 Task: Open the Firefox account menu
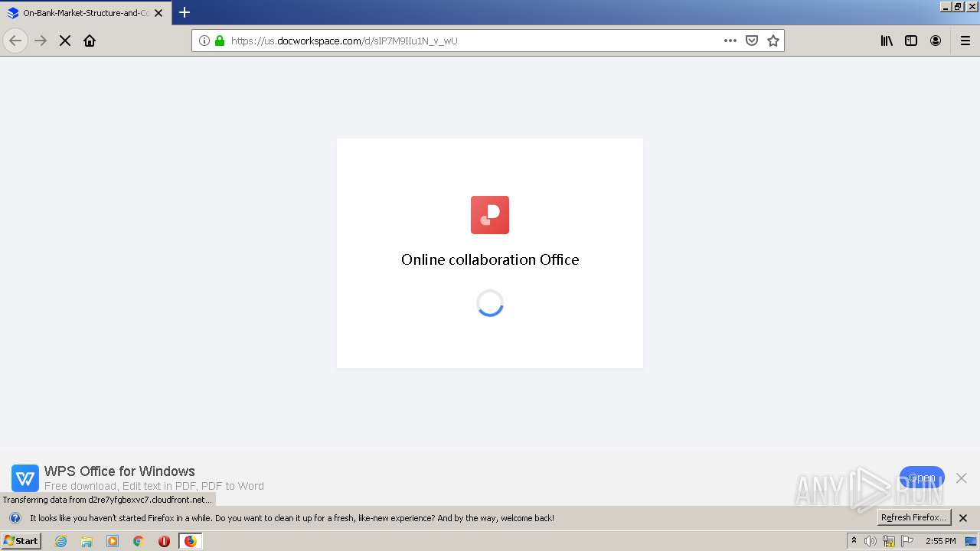(936, 41)
